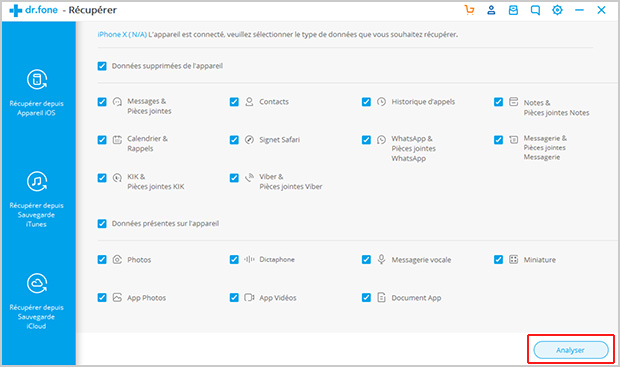The width and height of the screenshot is (620, 367).
Task: Uncheck Notes & Pièces jointes Notes
Action: 498,102
